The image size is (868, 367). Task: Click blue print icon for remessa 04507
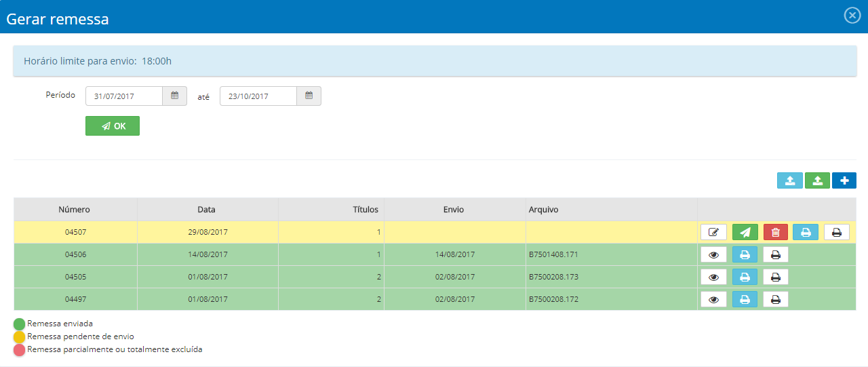[806, 232]
